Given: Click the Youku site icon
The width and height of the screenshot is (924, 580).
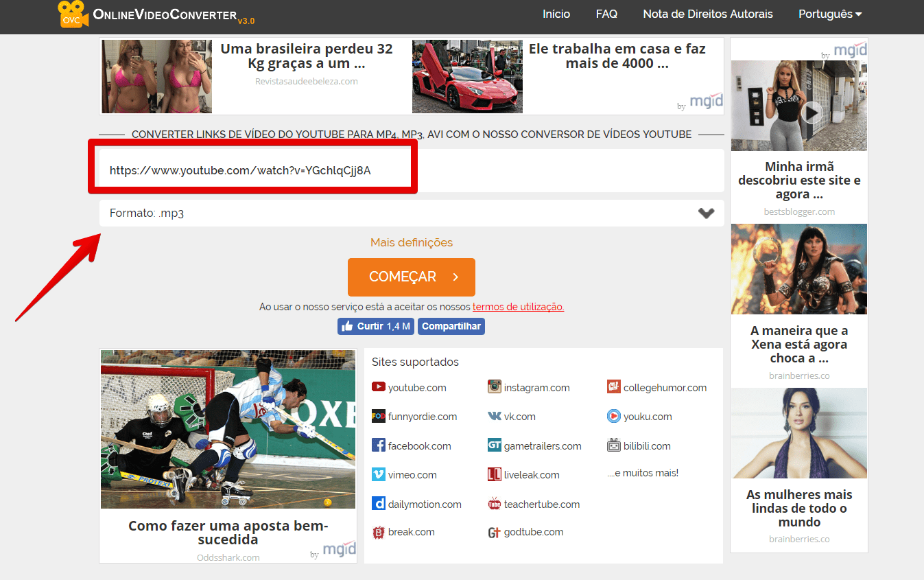Looking at the screenshot, I should 613,416.
